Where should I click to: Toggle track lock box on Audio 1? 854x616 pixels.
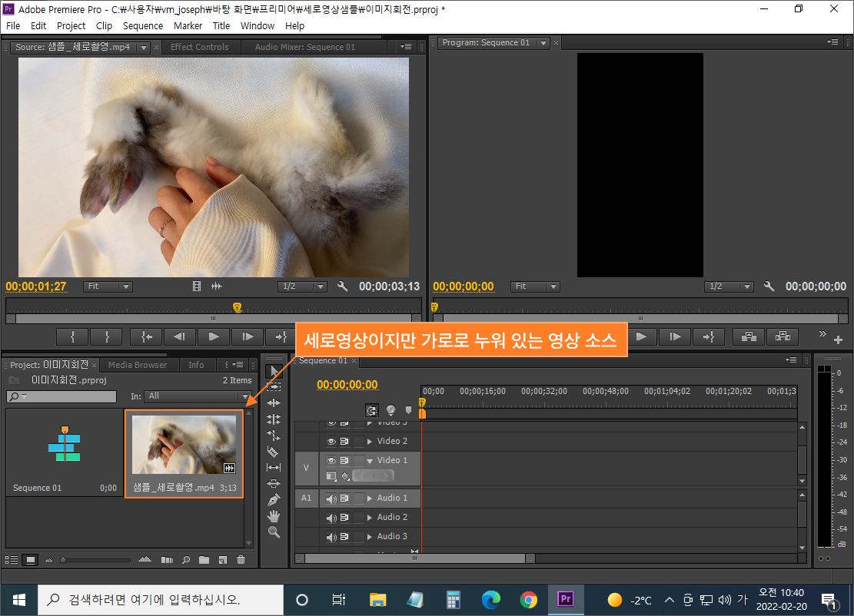click(x=358, y=498)
